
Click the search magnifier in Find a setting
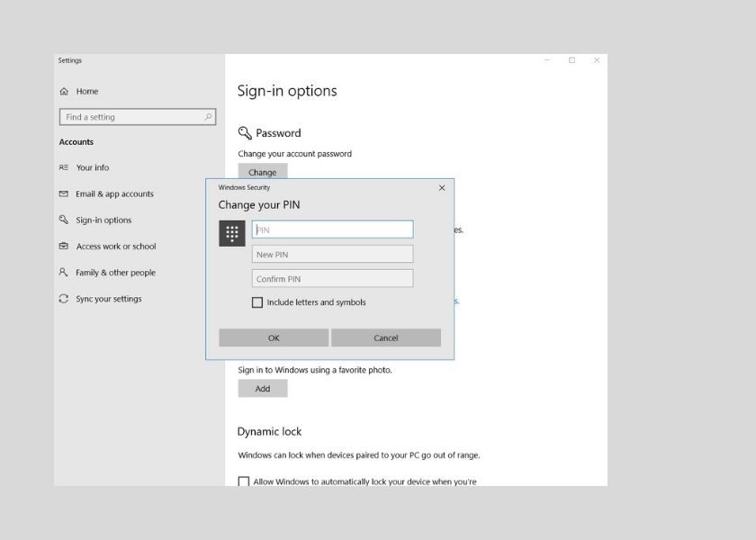coord(209,116)
